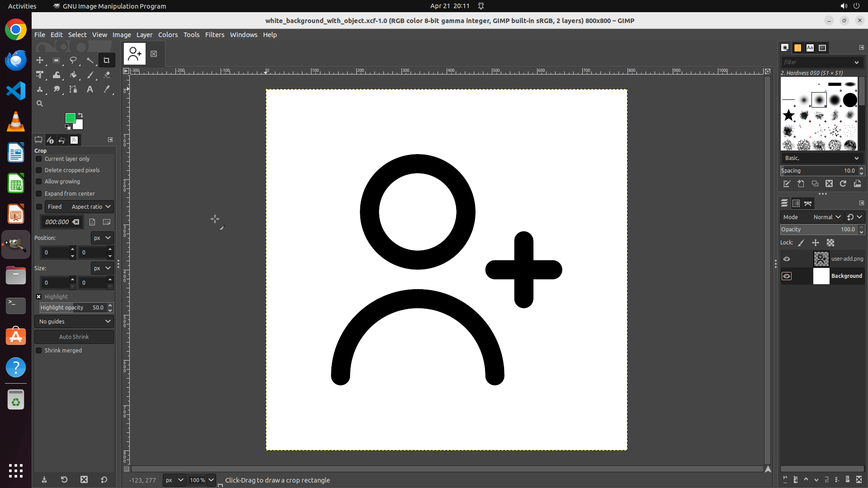Viewport: 868px width, 488px height.
Task: Select the Background layer thumbnail
Action: pos(821,276)
